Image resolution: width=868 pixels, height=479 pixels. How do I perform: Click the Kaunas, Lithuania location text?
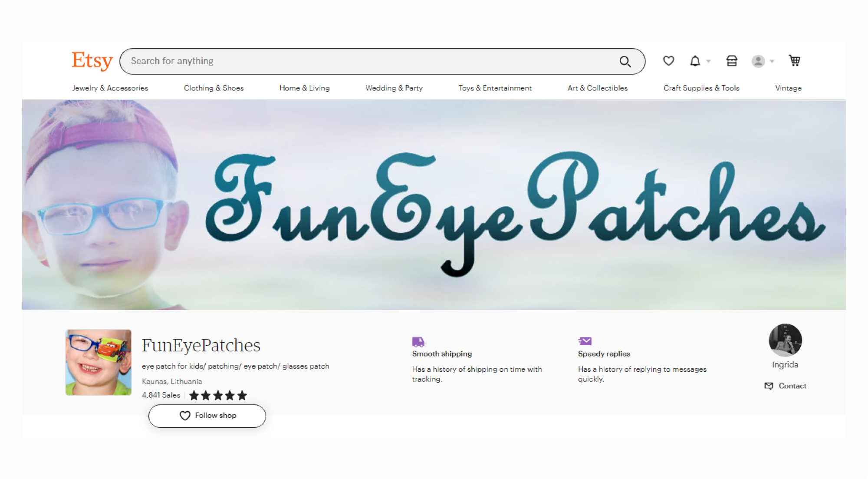(x=172, y=382)
